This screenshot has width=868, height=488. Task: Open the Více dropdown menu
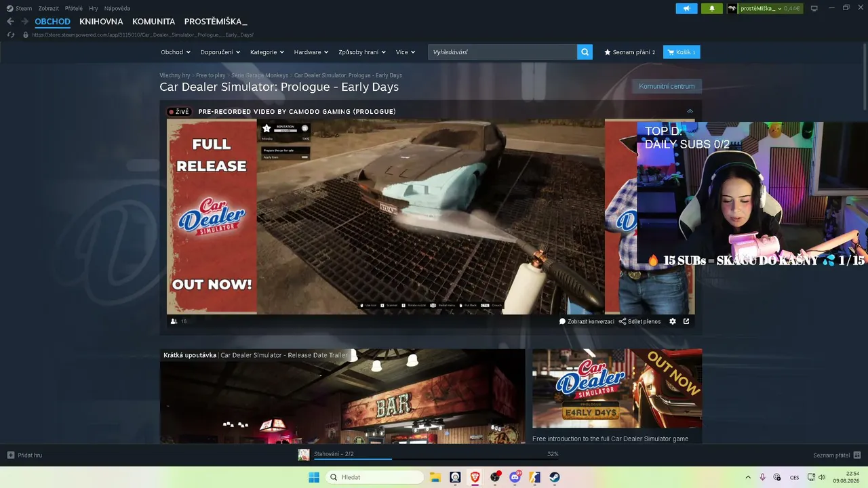tap(406, 52)
